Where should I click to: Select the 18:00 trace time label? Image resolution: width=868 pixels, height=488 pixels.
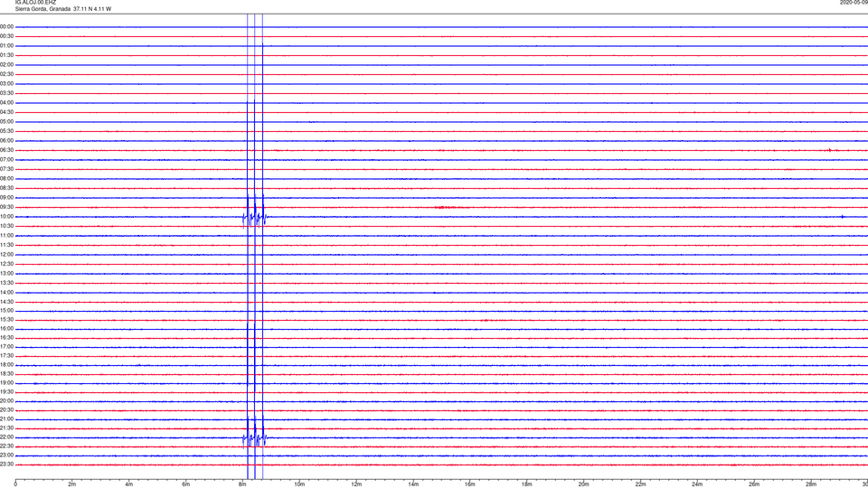[x=6, y=364]
